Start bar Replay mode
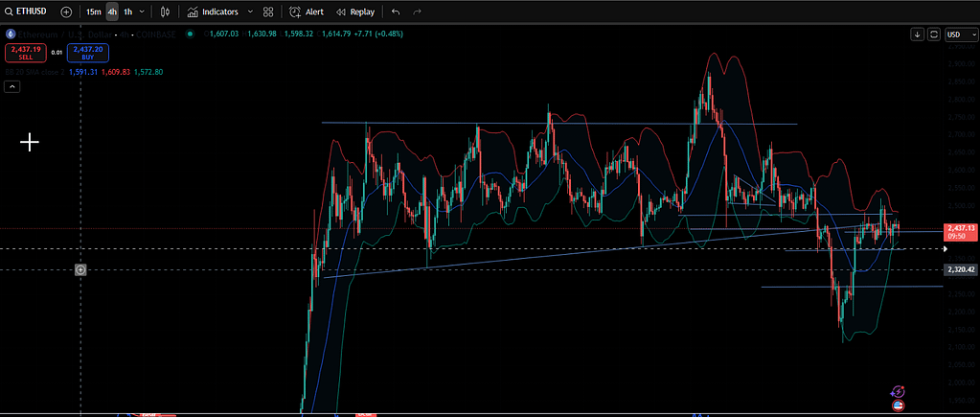The image size is (980, 417). (x=355, y=12)
